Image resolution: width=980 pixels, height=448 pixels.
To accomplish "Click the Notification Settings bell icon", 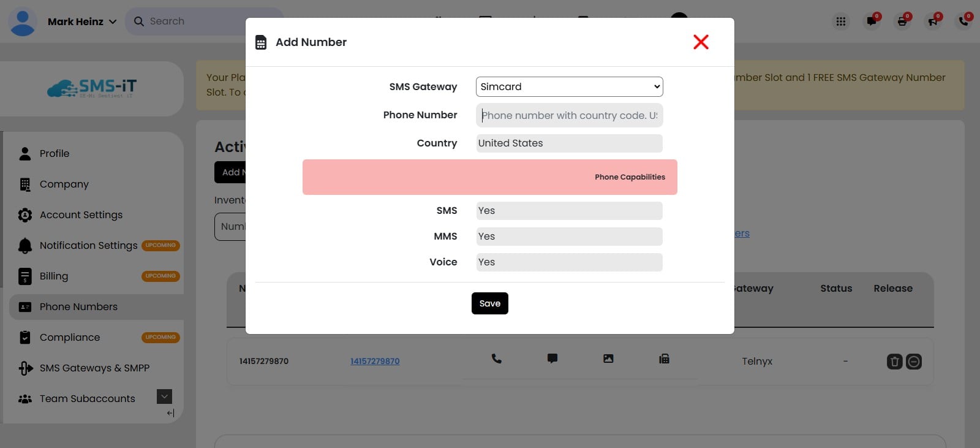I will coord(25,246).
